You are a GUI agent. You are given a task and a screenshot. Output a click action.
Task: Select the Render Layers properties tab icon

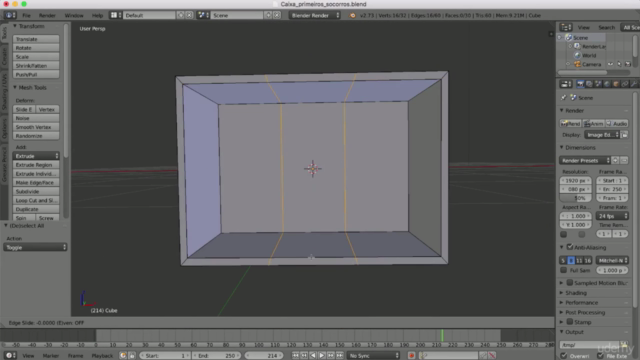(x=589, y=84)
